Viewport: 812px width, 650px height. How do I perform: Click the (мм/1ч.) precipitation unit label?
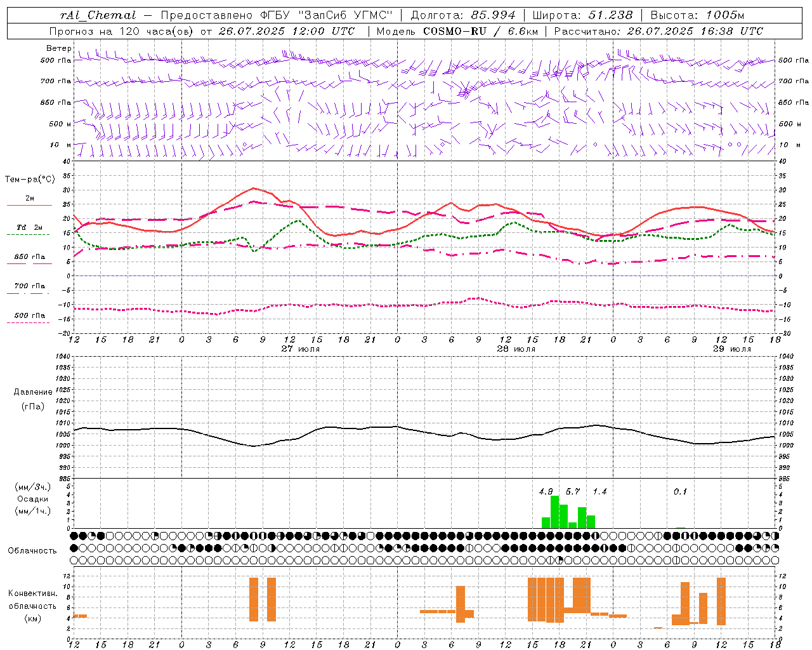[33, 511]
